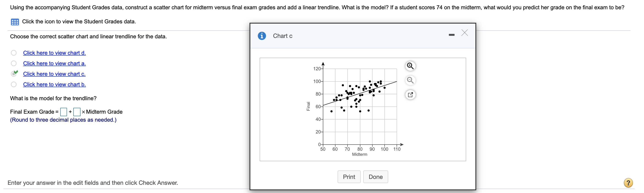The image size is (644, 193).
Task: Click the blue info icon beside Chart c
Action: point(262,36)
